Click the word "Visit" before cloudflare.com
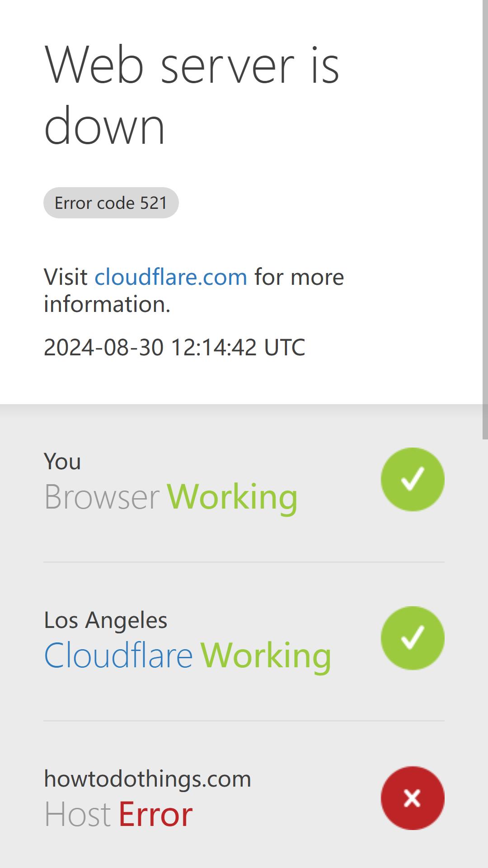The height and width of the screenshot is (868, 488). click(x=66, y=277)
